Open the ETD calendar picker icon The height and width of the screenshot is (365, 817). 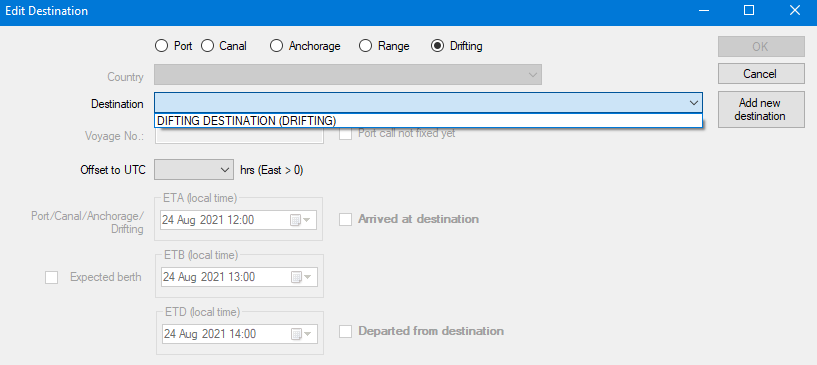(x=301, y=334)
